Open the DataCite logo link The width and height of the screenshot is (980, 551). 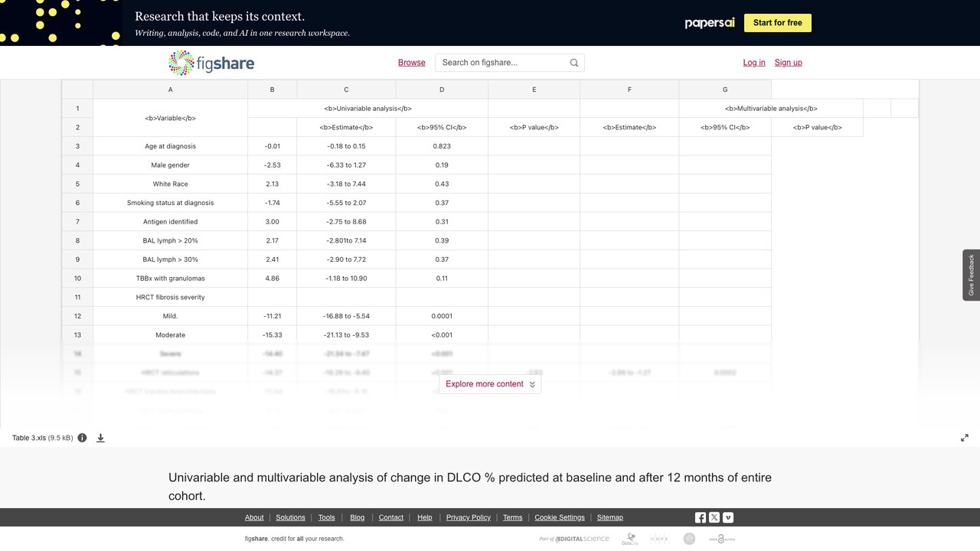coord(630,539)
